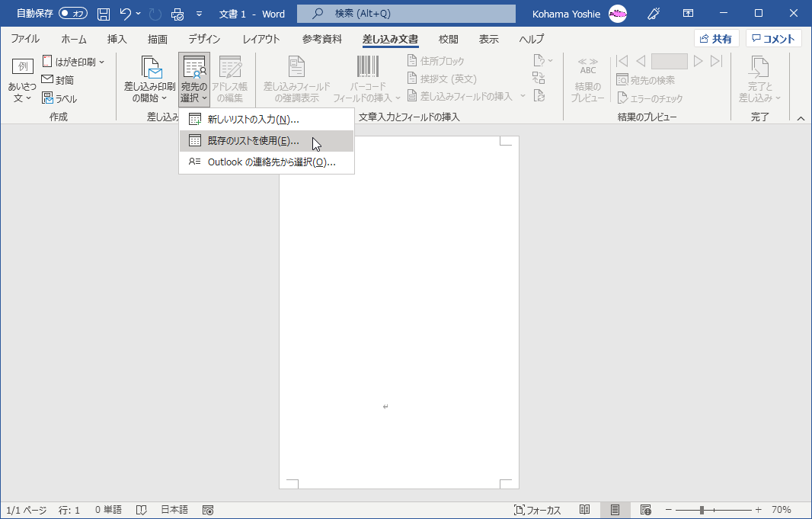Go to first record arrow
Image resolution: width=812 pixels, height=519 pixels.
622,61
